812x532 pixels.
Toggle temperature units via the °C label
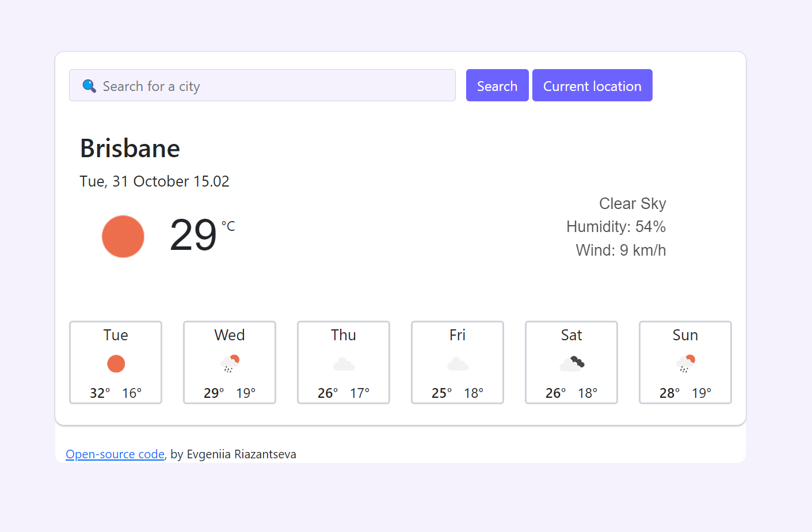(x=229, y=226)
